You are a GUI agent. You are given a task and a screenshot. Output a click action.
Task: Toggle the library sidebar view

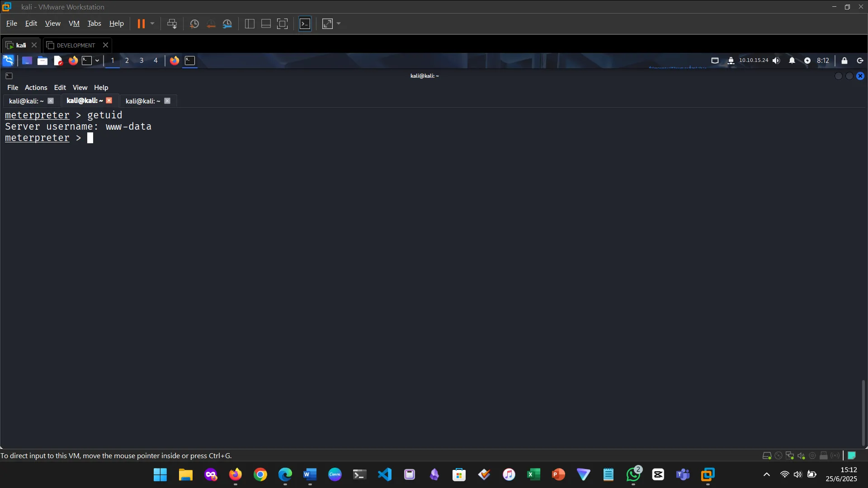[x=250, y=24]
